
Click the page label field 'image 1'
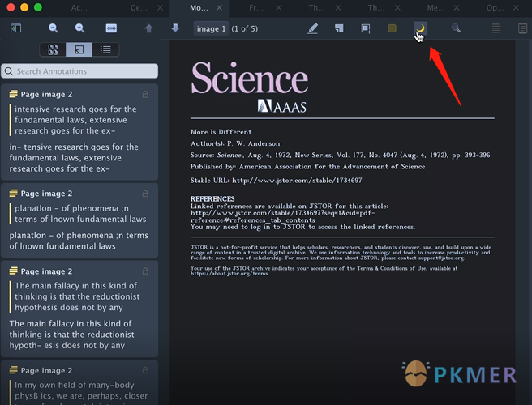(x=211, y=29)
